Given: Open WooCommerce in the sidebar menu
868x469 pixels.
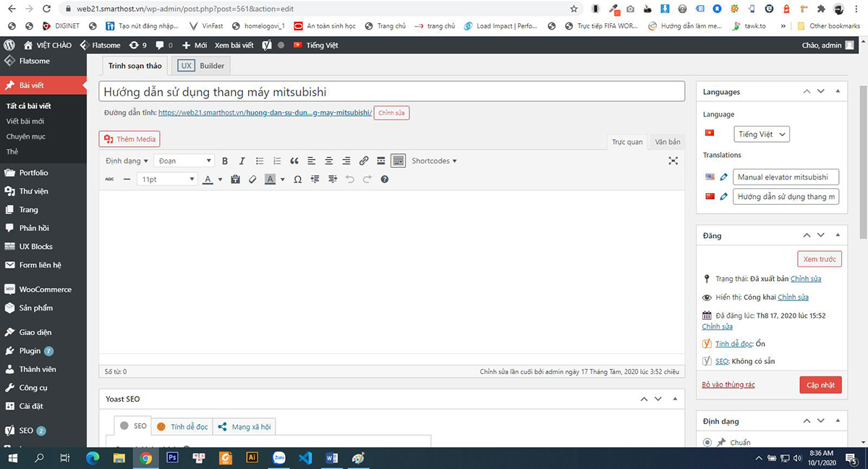Looking at the screenshot, I should click(x=43, y=289).
